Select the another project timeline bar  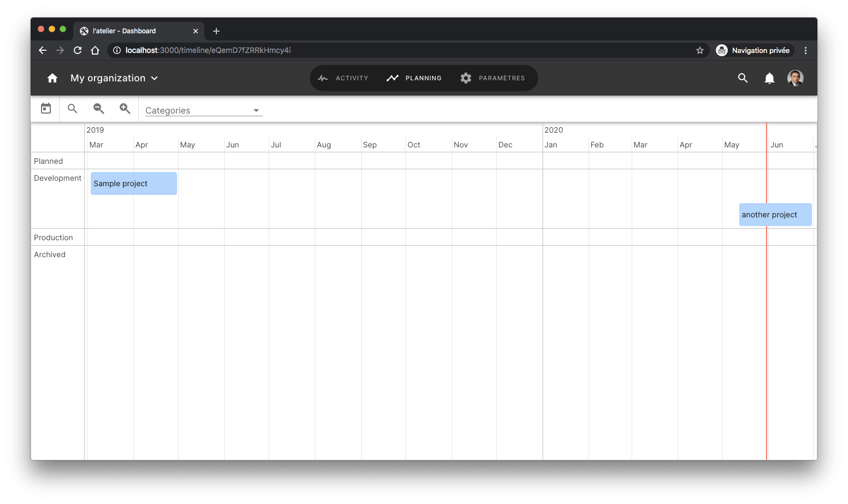[775, 215]
